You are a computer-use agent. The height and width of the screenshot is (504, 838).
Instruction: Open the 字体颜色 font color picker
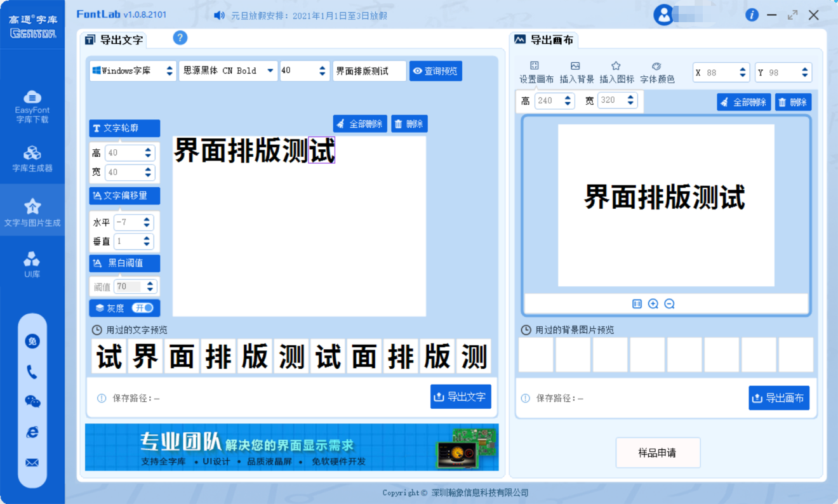click(x=657, y=72)
